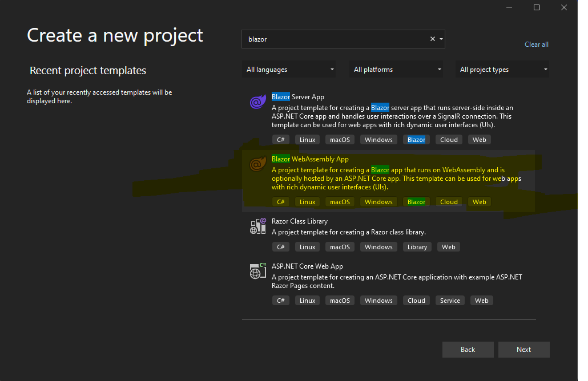The height and width of the screenshot is (381, 588).
Task: Click the Cloud tag under ASP.NET Core Web App
Action: click(x=416, y=301)
